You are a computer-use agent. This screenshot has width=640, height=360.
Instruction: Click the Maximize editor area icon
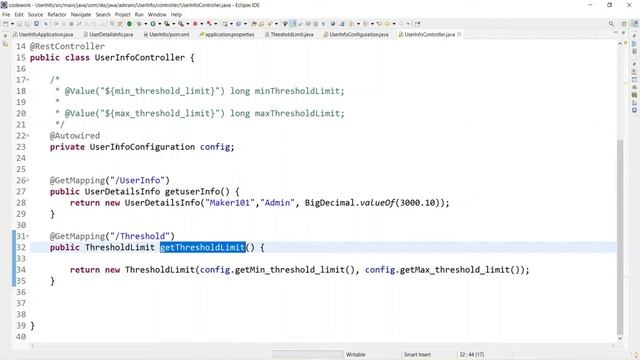coord(623,33)
